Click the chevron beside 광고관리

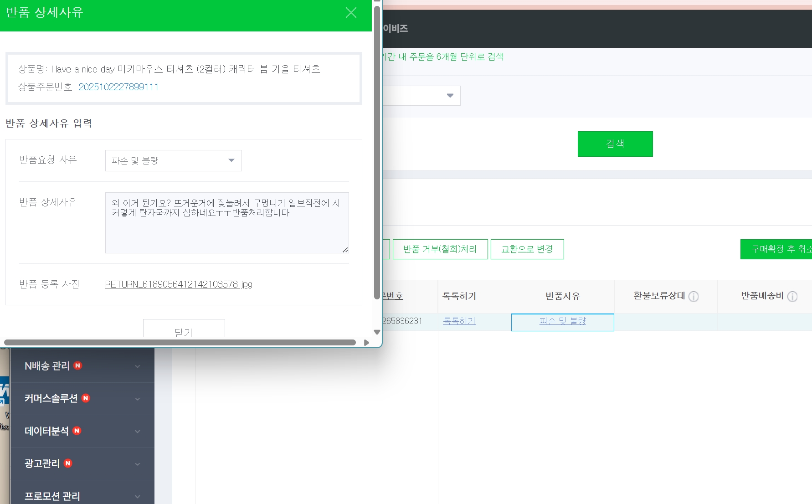[137, 464]
